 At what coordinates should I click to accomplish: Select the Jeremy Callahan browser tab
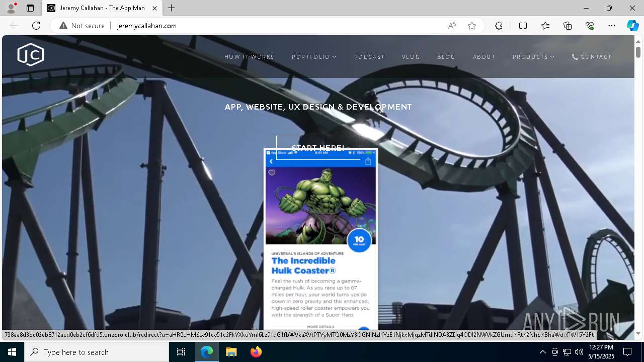(x=102, y=8)
